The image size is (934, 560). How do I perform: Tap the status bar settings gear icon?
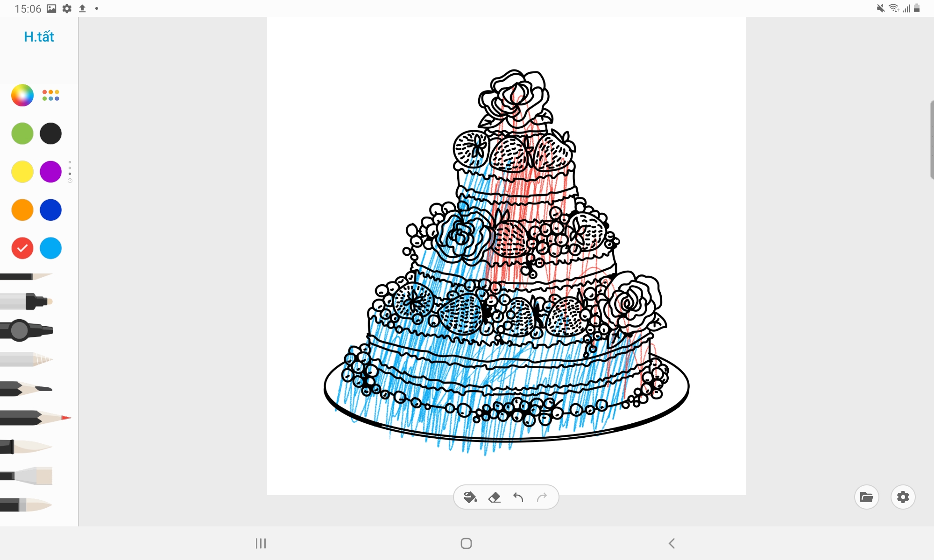pos(67,8)
